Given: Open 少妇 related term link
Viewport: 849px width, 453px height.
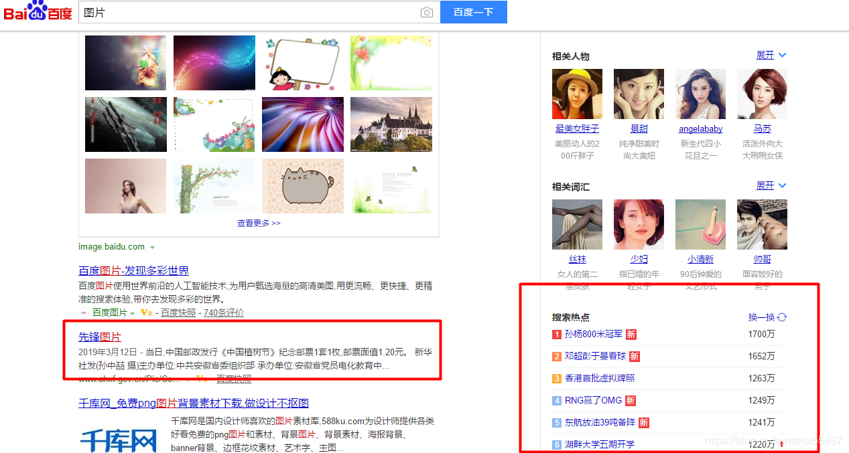Looking at the screenshot, I should coord(639,259).
